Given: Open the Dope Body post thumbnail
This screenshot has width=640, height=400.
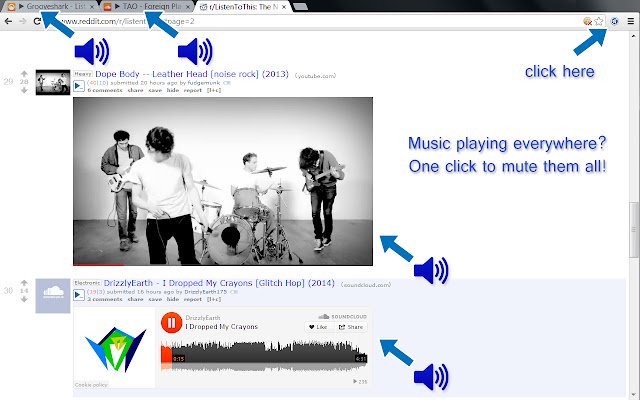Looking at the screenshot, I should [x=53, y=82].
